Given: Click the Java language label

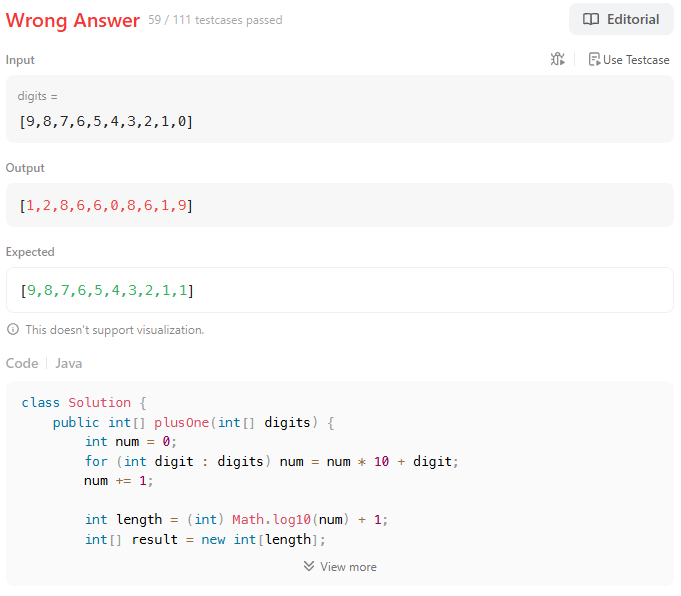Looking at the screenshot, I should pos(69,363).
